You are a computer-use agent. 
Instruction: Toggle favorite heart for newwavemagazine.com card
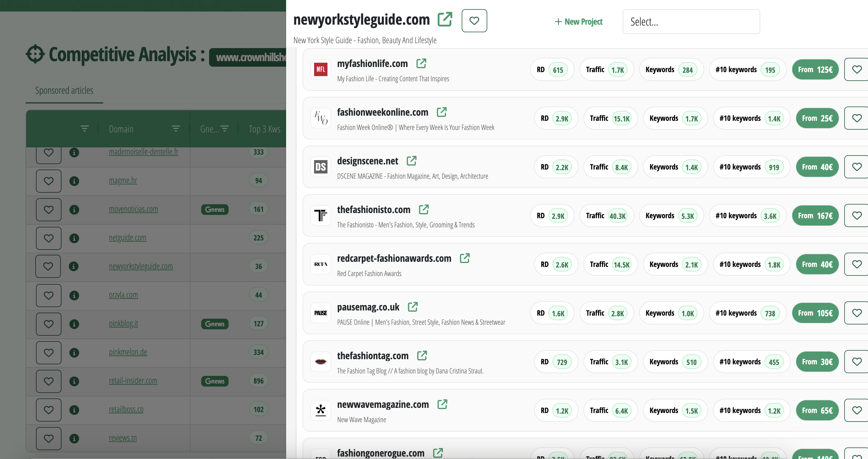856,410
